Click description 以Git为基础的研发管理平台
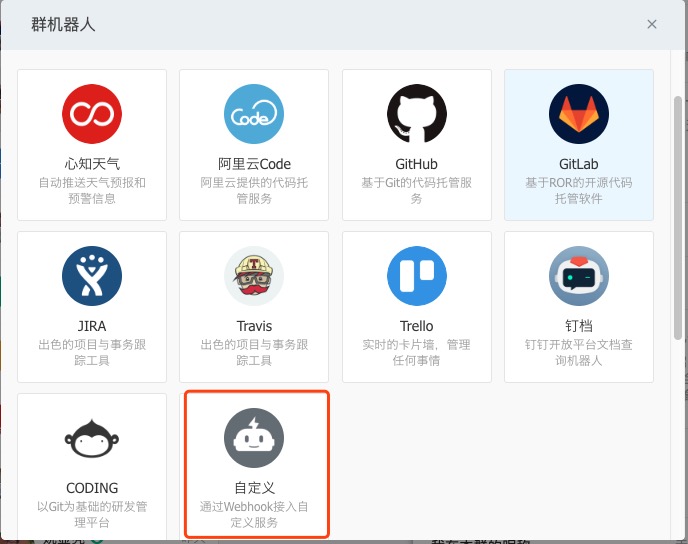This screenshot has height=544, width=688. click(x=92, y=515)
